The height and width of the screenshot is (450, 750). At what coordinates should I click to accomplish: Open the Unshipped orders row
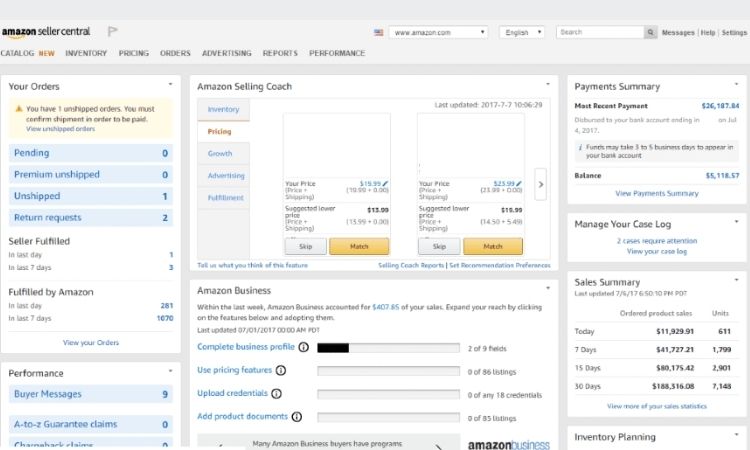tap(91, 196)
